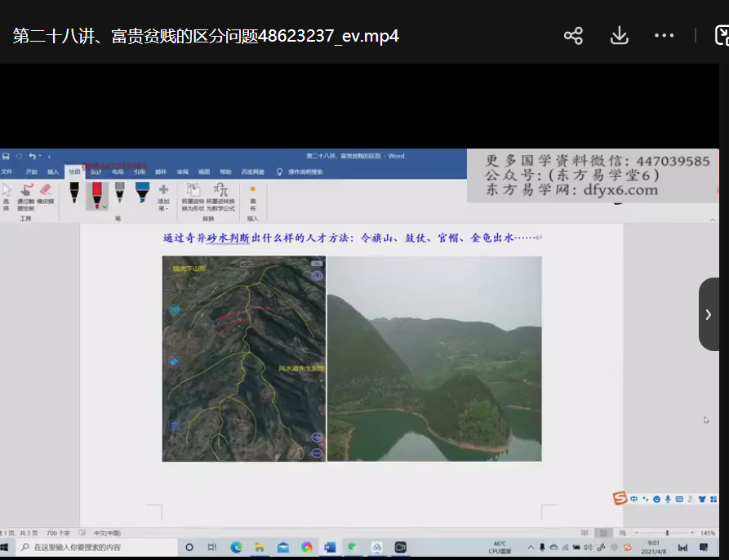Select the gray pencil tool

[x=119, y=194]
